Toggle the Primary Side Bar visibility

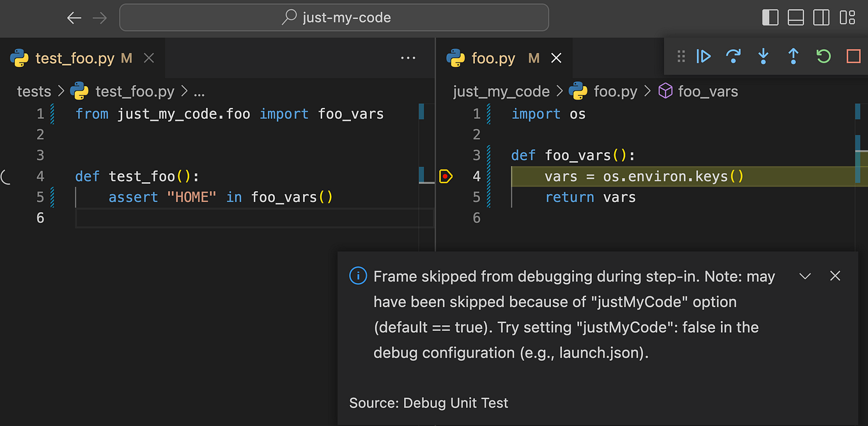point(770,17)
